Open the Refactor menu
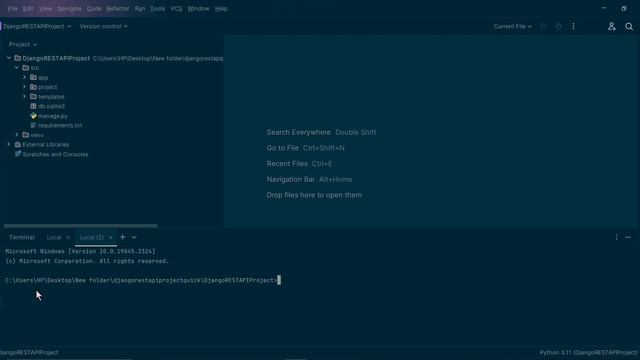The height and width of the screenshot is (360, 640). 118,9
